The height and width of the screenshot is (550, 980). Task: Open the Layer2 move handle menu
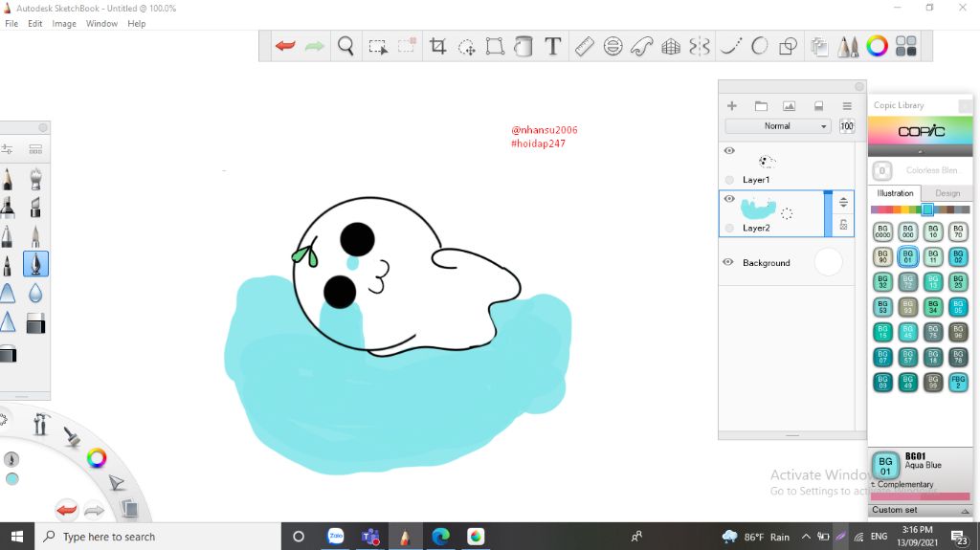pos(843,202)
